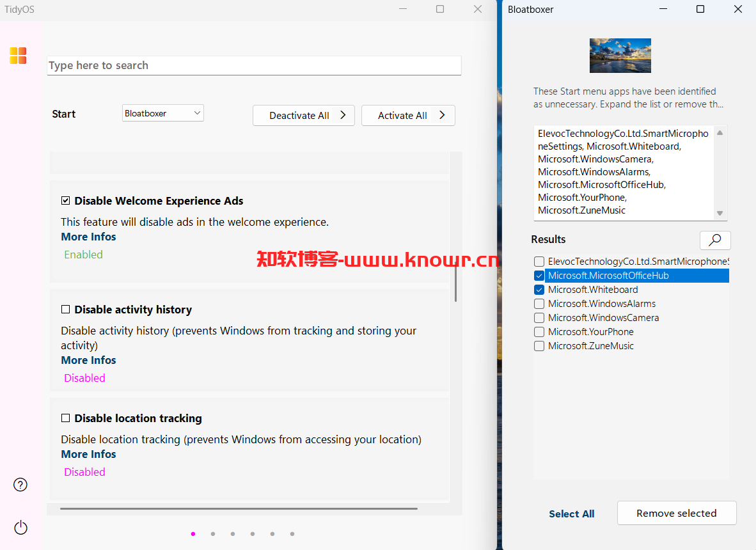
Task: Click Remove selected in Bloatboxer
Action: click(x=677, y=513)
